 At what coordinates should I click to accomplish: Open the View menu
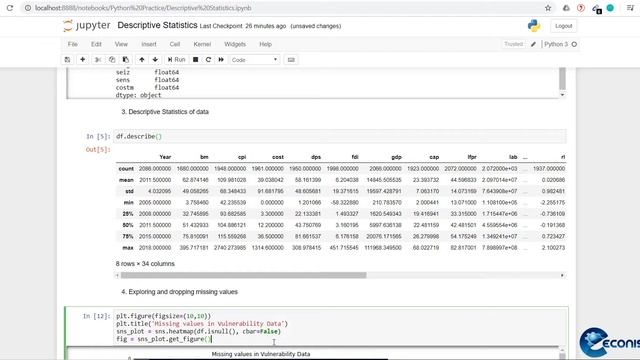pyautogui.click(x=121, y=44)
